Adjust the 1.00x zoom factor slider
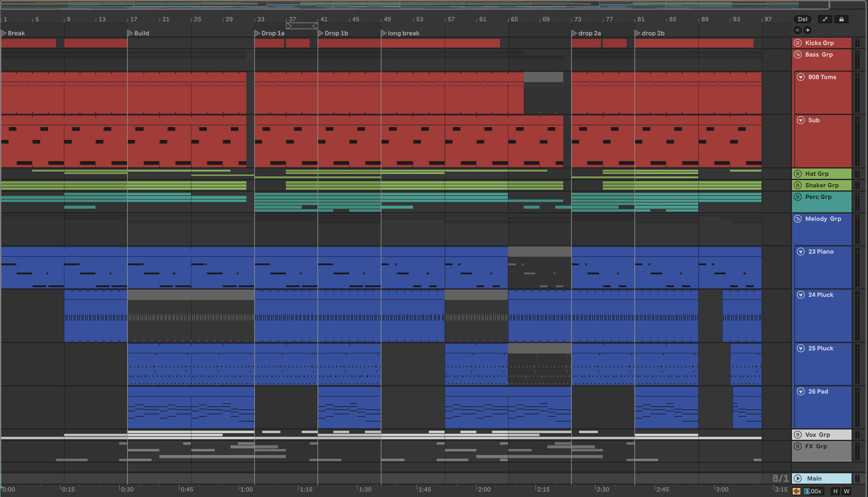The image size is (868, 497). point(813,491)
